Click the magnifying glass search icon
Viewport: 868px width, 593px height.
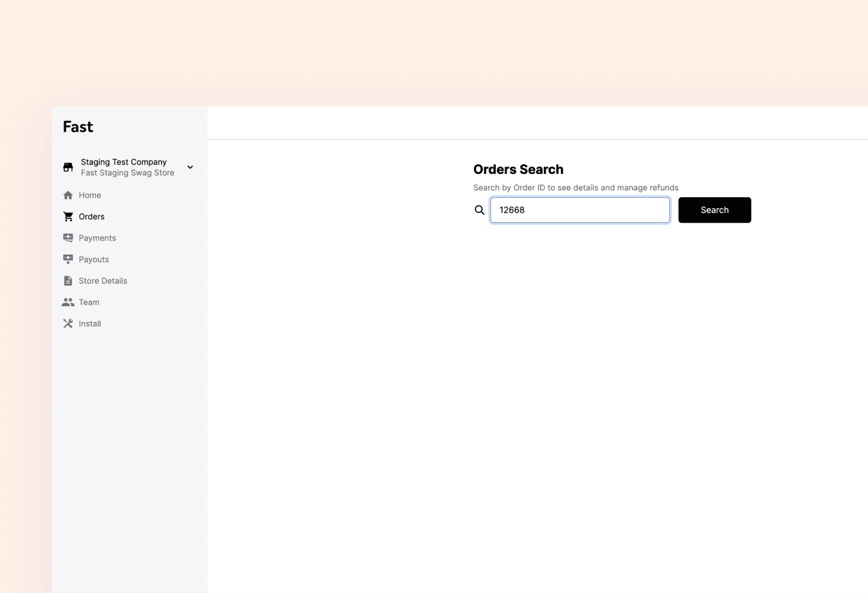pos(479,210)
